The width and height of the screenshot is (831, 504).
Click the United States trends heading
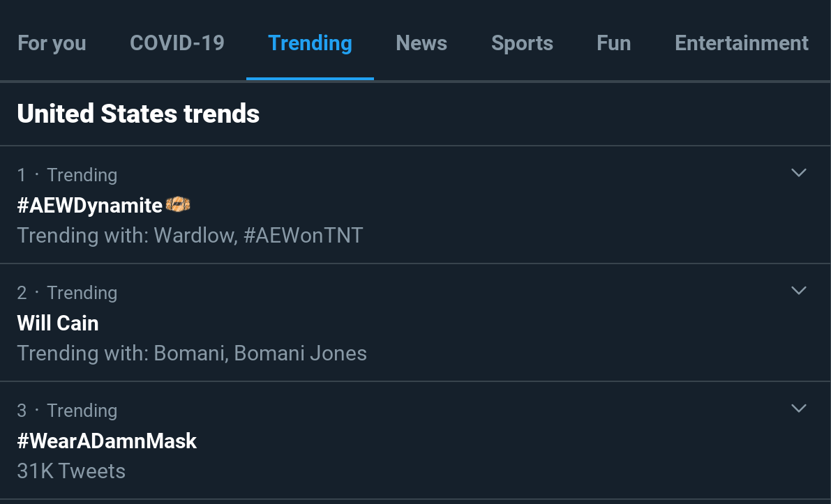pyautogui.click(x=138, y=114)
